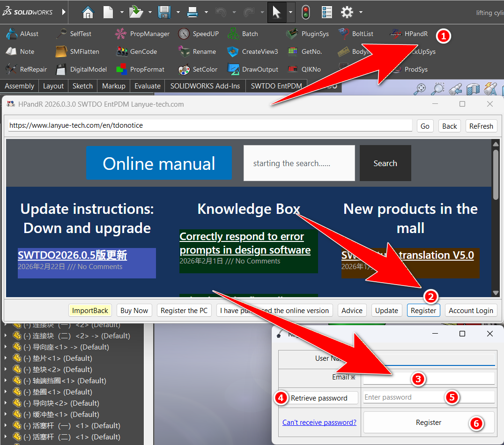Click the Back button in HPandR
504x445 pixels.
449,126
